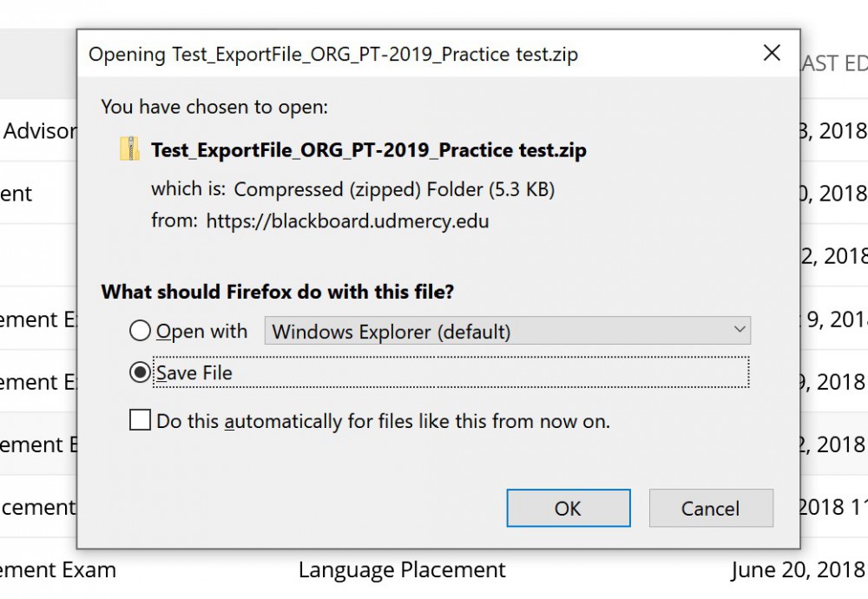
Task: Select the "Open with" radio button
Action: point(139,331)
